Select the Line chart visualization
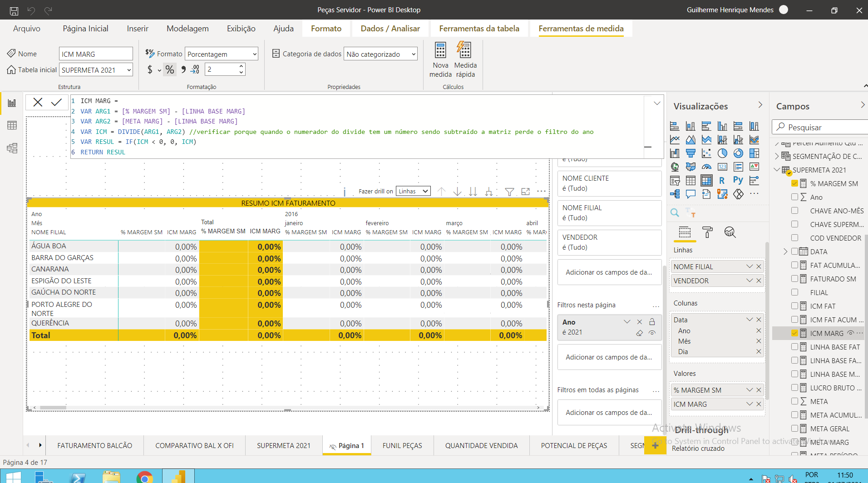 tap(675, 140)
